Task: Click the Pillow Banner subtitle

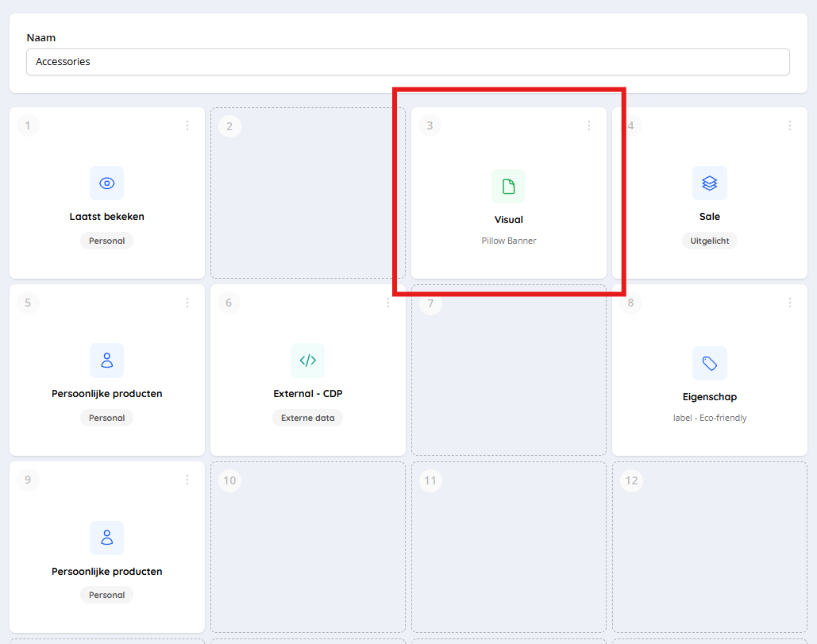Action: coord(508,241)
